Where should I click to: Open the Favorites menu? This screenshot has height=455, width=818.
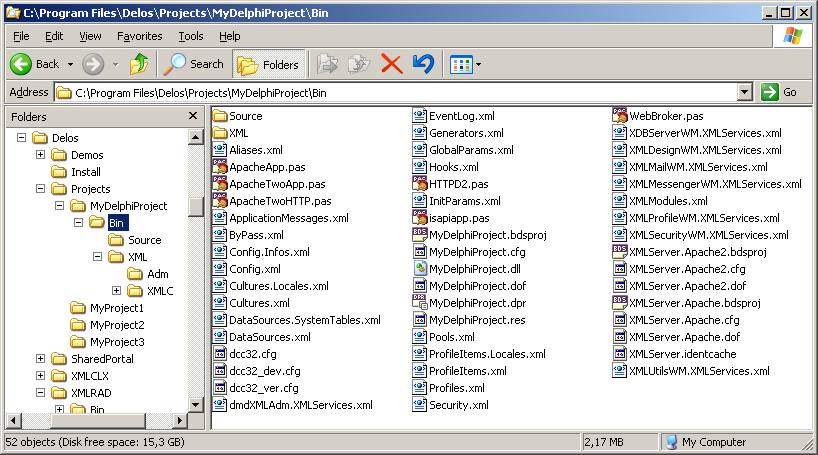(139, 36)
